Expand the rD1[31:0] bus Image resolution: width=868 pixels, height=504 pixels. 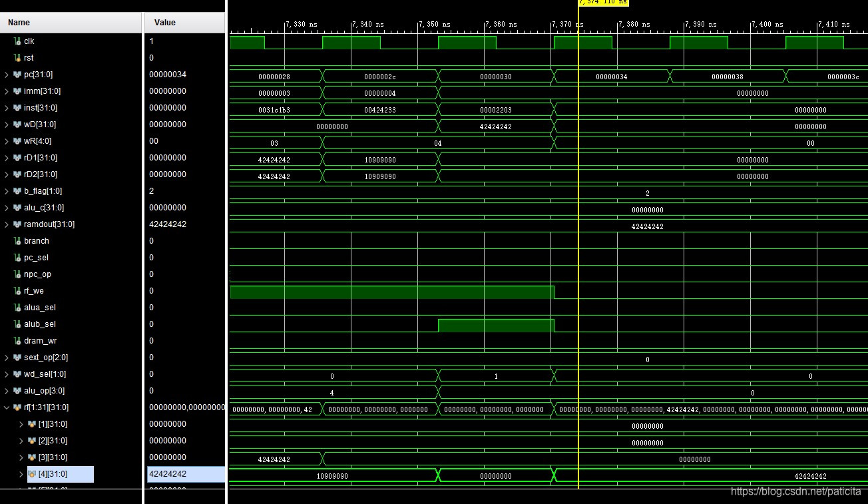coord(7,158)
